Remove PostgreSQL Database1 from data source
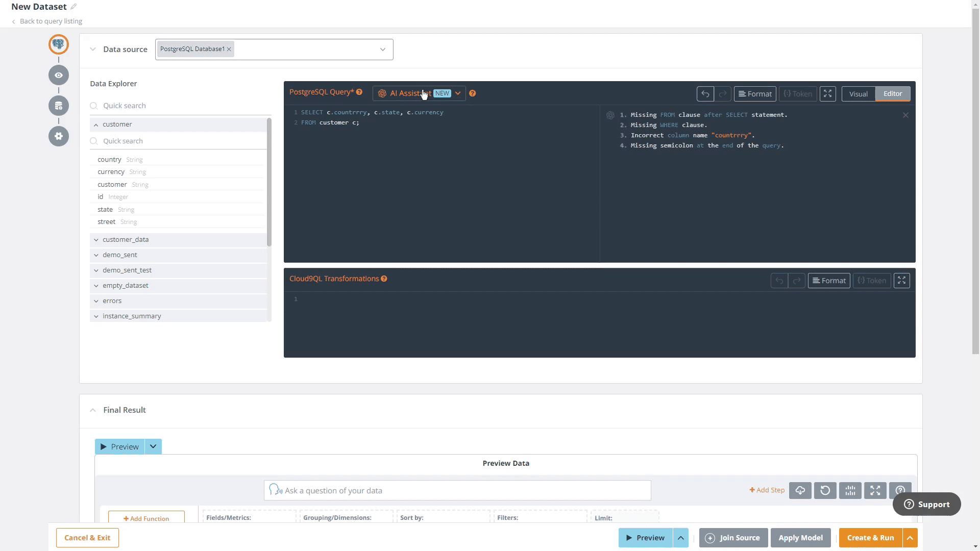 tap(229, 49)
